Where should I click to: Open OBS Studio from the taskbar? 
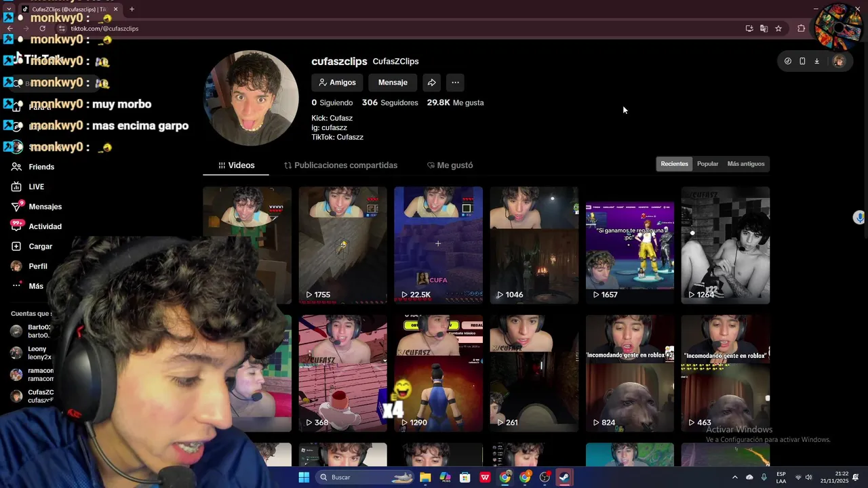click(x=545, y=477)
